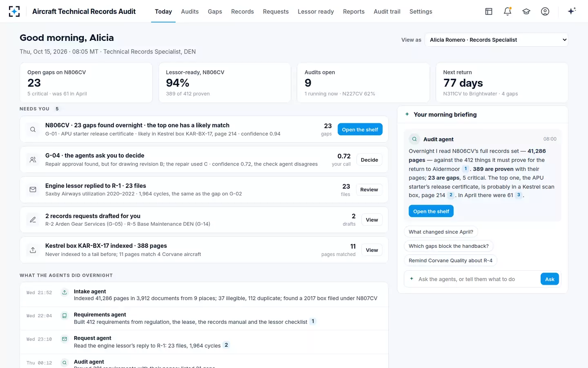Image resolution: width=588 pixels, height=368 pixels.
Task: Click the pencil icon on records requests row
Action: click(x=33, y=220)
